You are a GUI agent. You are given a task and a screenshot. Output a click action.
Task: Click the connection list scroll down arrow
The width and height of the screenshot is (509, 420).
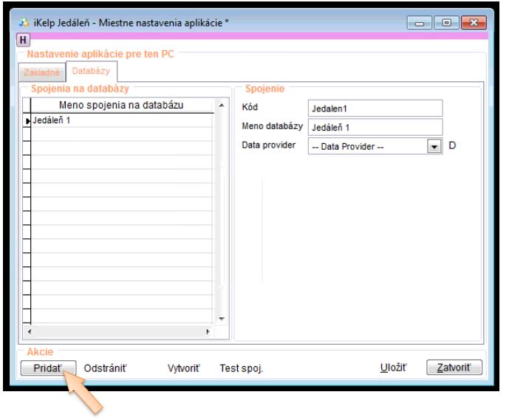pyautogui.click(x=222, y=318)
